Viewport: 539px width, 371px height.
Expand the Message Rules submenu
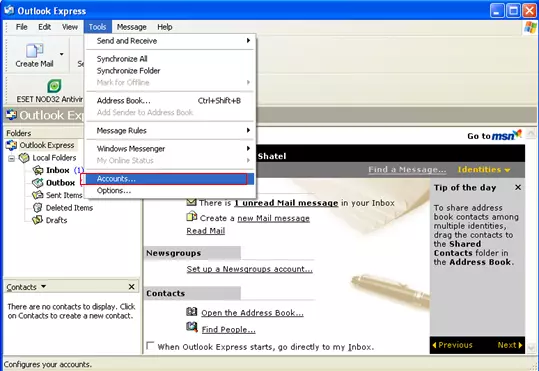(x=248, y=130)
